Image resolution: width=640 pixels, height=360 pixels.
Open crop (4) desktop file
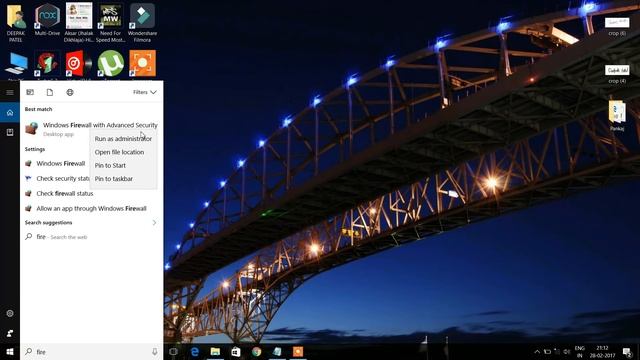pos(617,74)
